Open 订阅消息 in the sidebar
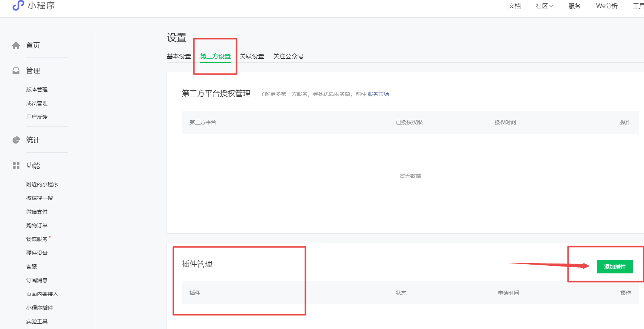 [37, 280]
